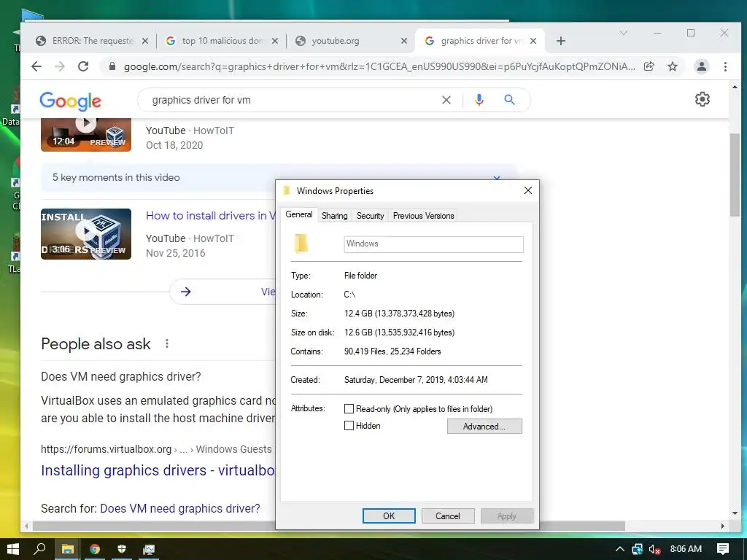Image resolution: width=747 pixels, height=560 pixels.
Task: Clear the Google search box text
Action: 446,100
